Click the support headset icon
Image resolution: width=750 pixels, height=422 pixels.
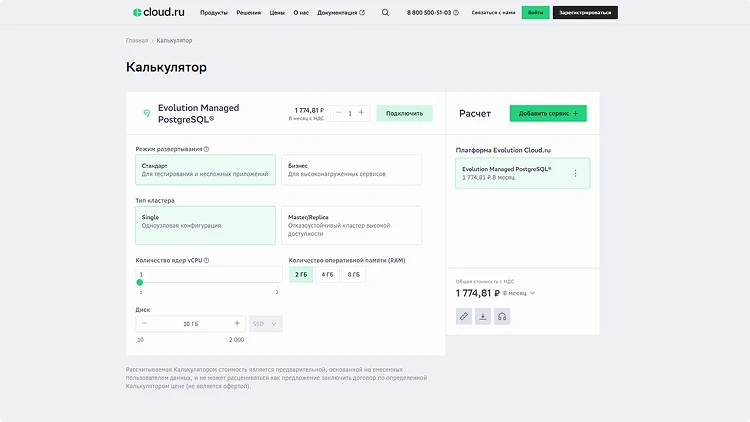502,316
